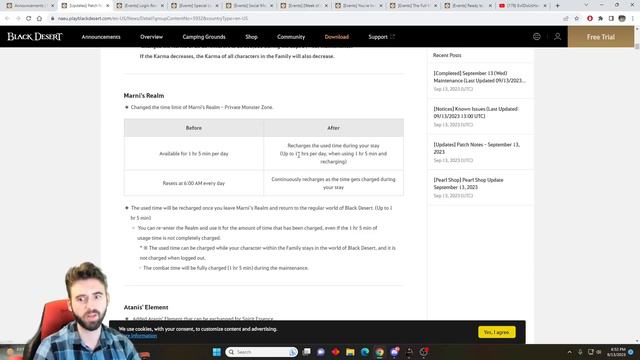Click the microphone icon in system tray
The image size is (640, 360).
(x=580, y=352)
